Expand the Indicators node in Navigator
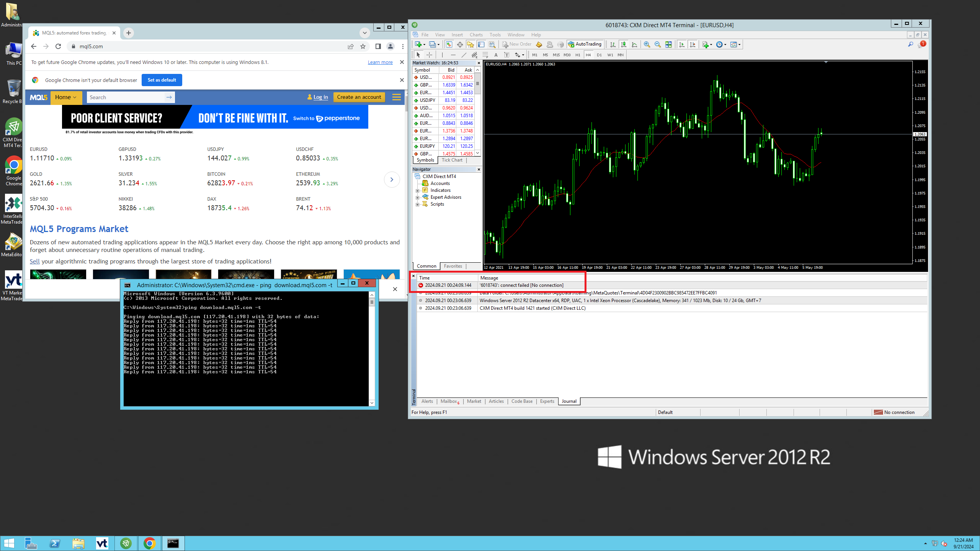980x551 pixels. [417, 190]
